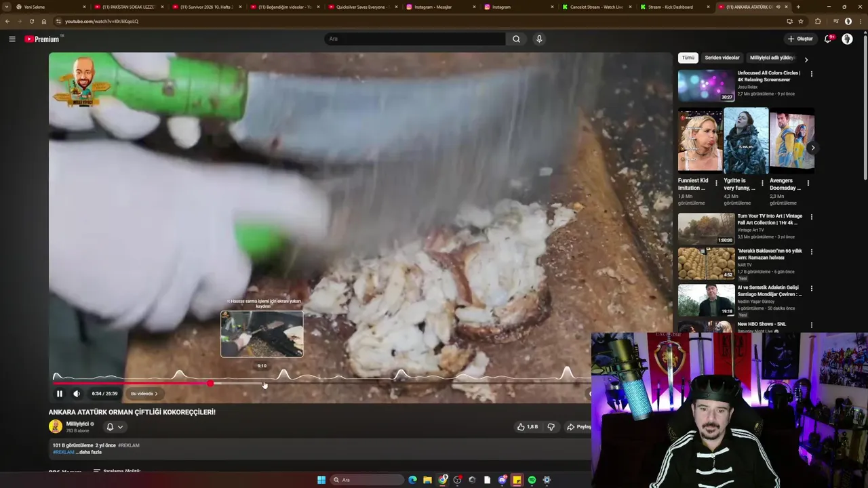This screenshot has height=488, width=868.
Task: Expand description with '...daha fazla'
Action: point(89,452)
